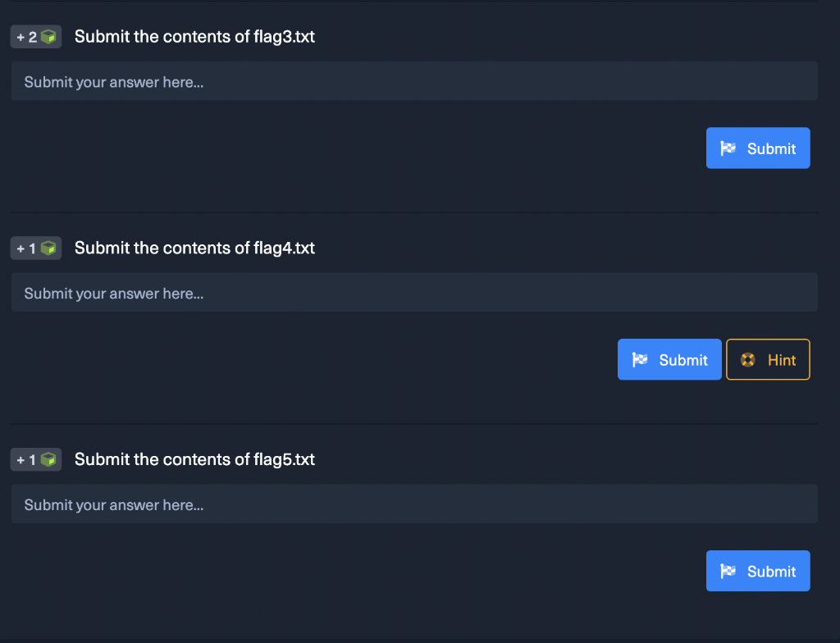
Task: Open the Hint for flag4.txt
Action: tap(768, 360)
